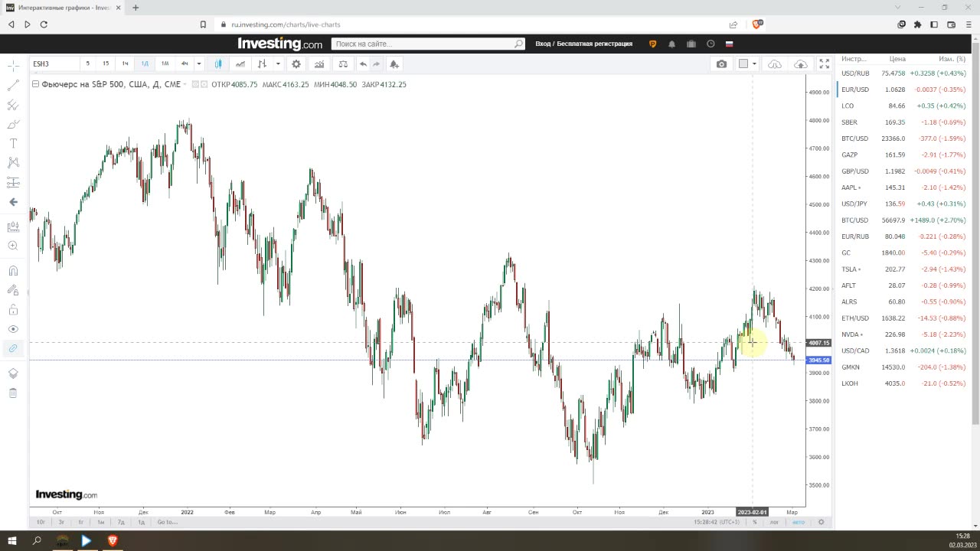This screenshot has height=551, width=980.
Task: Set range to 3г
Action: click(61, 522)
